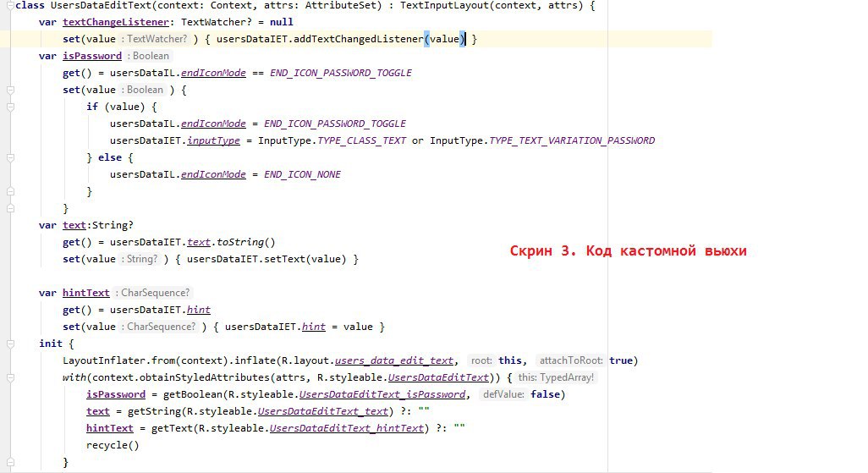Click the 'recycle()' call
The height and width of the screenshot is (473, 868).
113,445
